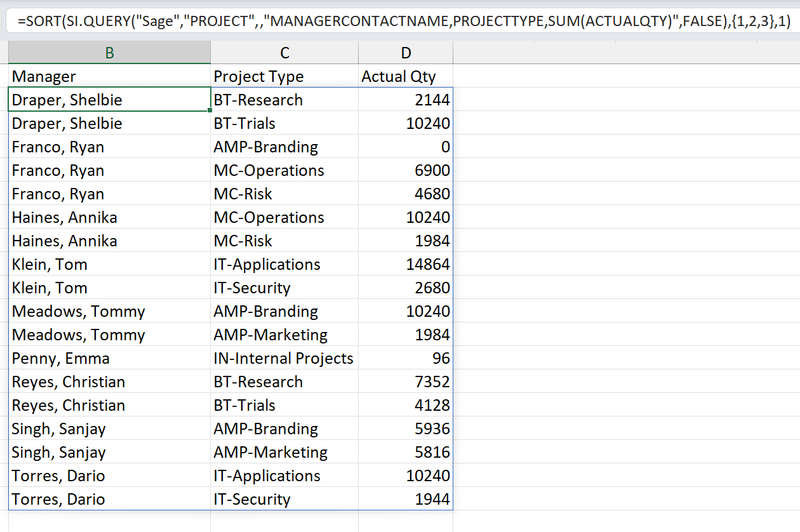
Task: Select Klein, Tom cell in IT-Security row
Action: coord(110,288)
